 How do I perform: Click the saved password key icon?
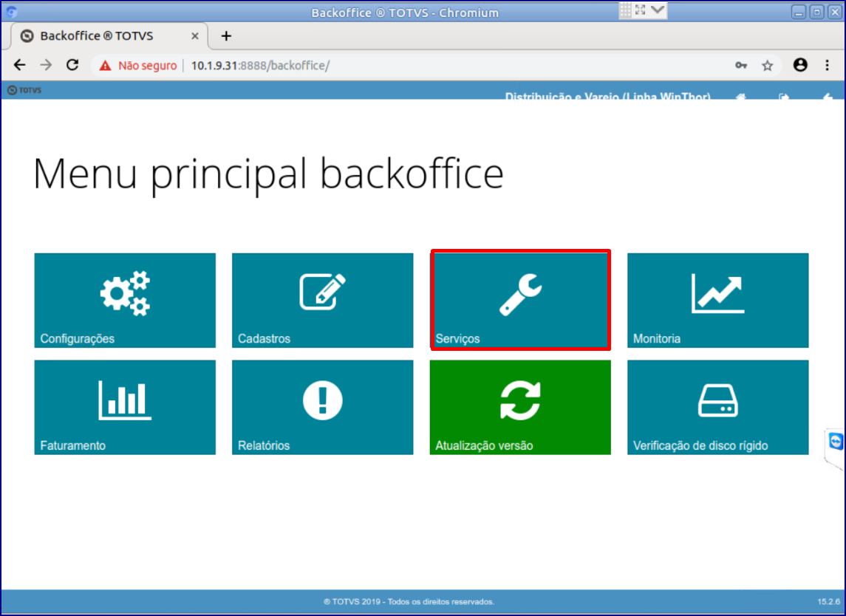click(741, 65)
